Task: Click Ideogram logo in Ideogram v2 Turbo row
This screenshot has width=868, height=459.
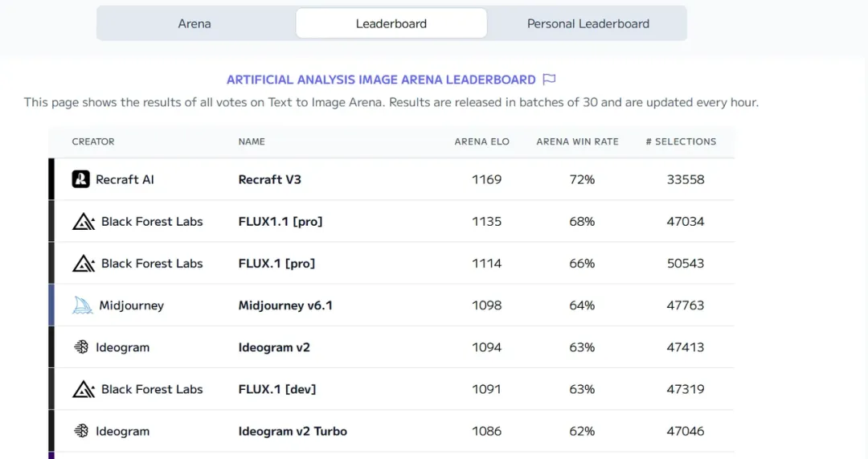Action: coord(81,431)
